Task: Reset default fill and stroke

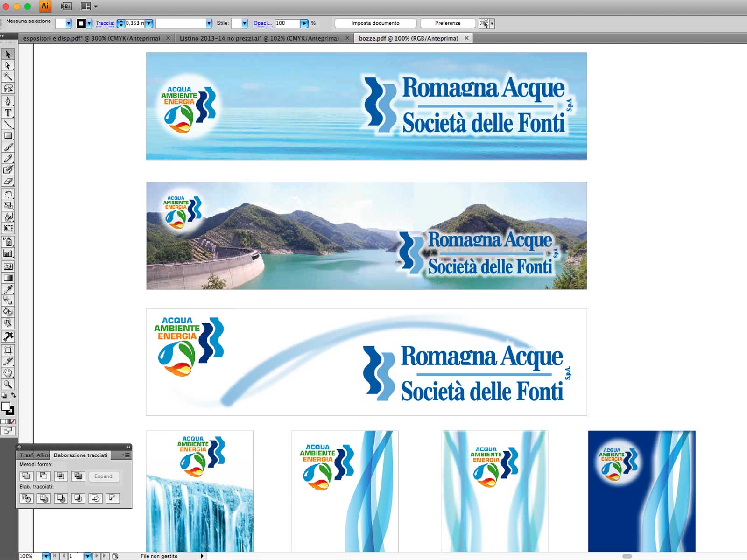Action: [x=4, y=396]
